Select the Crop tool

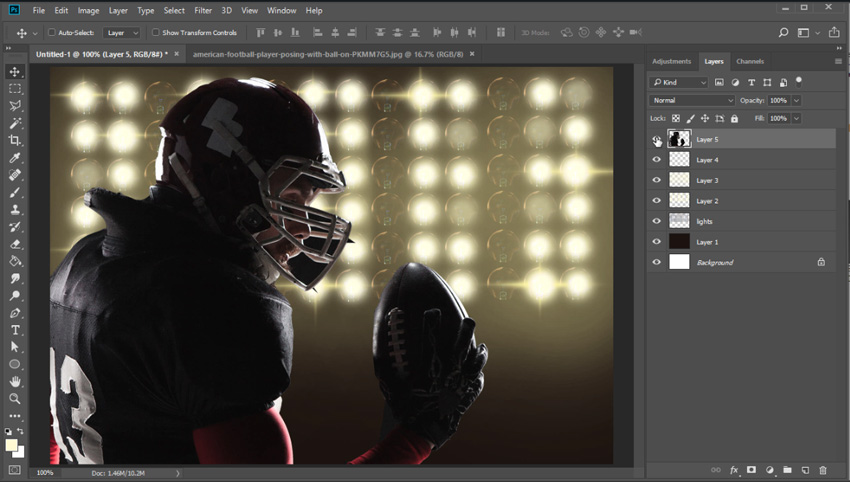[x=15, y=140]
